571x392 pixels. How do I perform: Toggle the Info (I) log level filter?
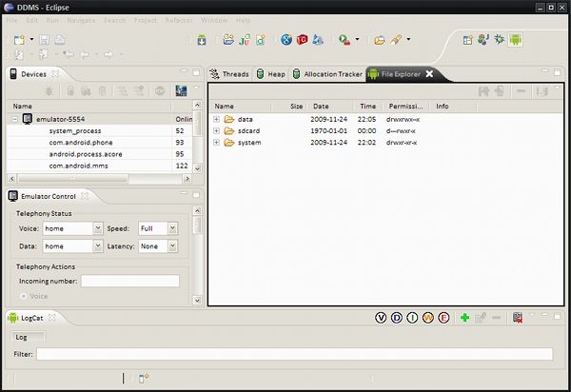pos(412,318)
